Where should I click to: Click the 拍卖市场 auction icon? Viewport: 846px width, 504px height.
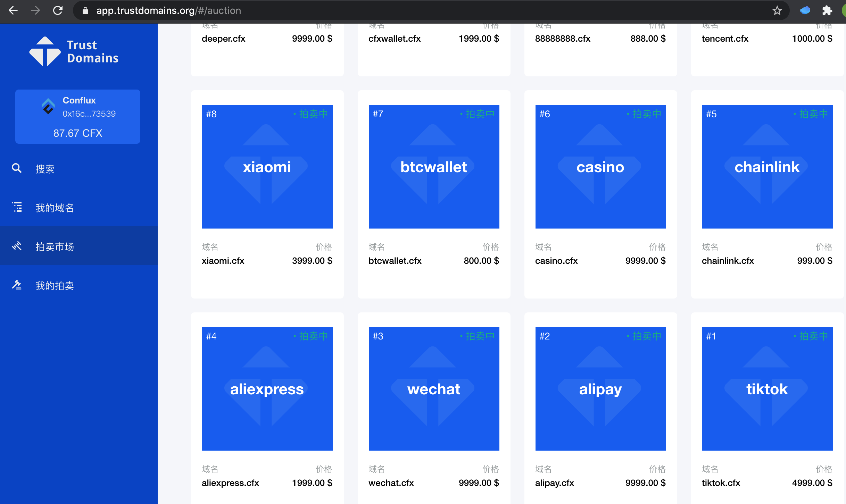[17, 246]
